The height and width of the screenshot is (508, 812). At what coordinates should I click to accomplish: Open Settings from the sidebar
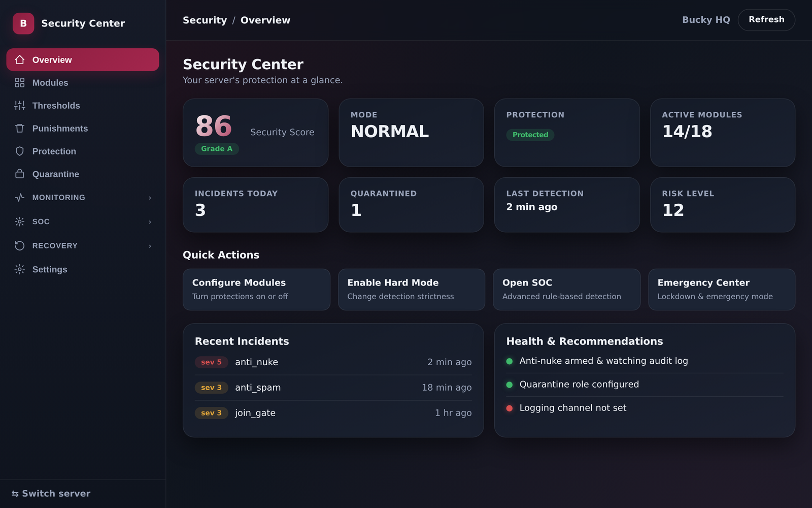83,269
